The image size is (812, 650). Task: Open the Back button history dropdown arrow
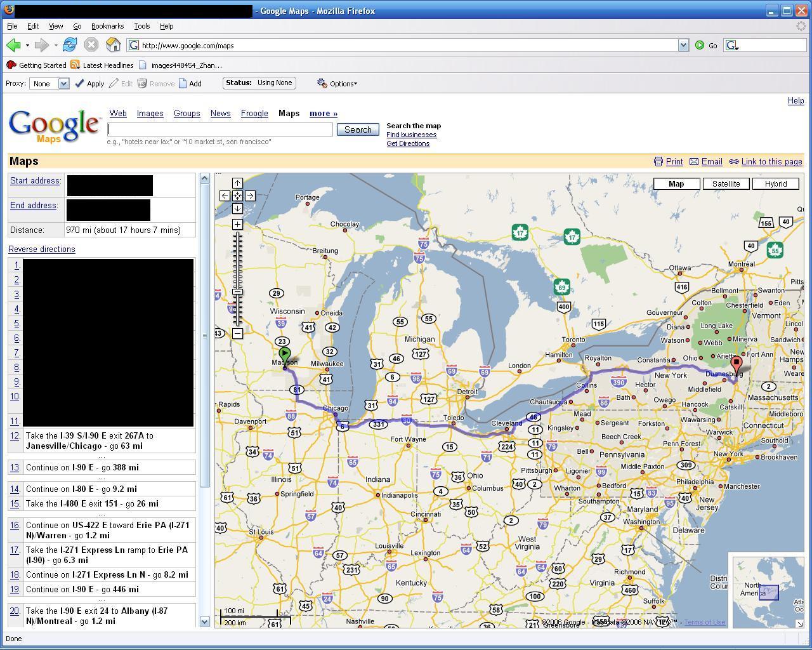[x=27, y=45]
